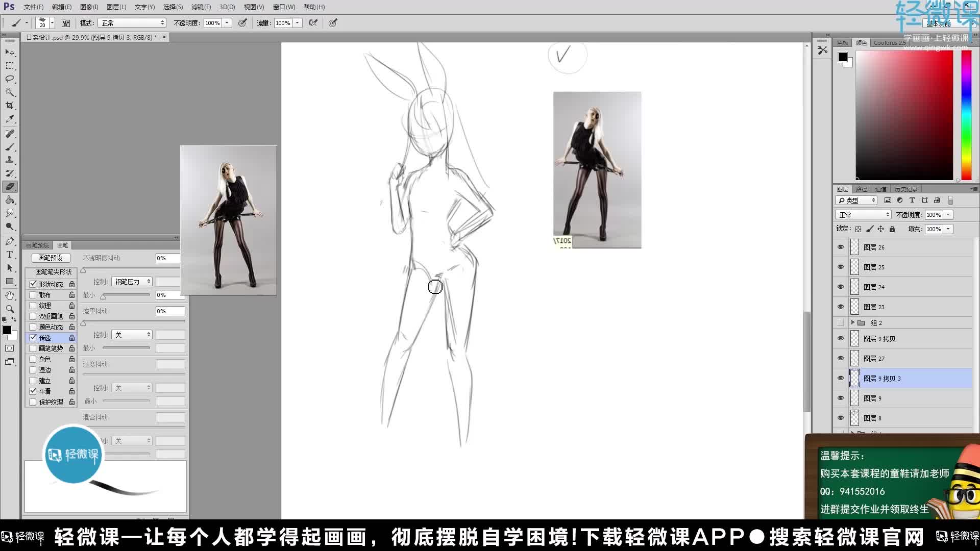Pick the Eyedropper tool

[10, 118]
